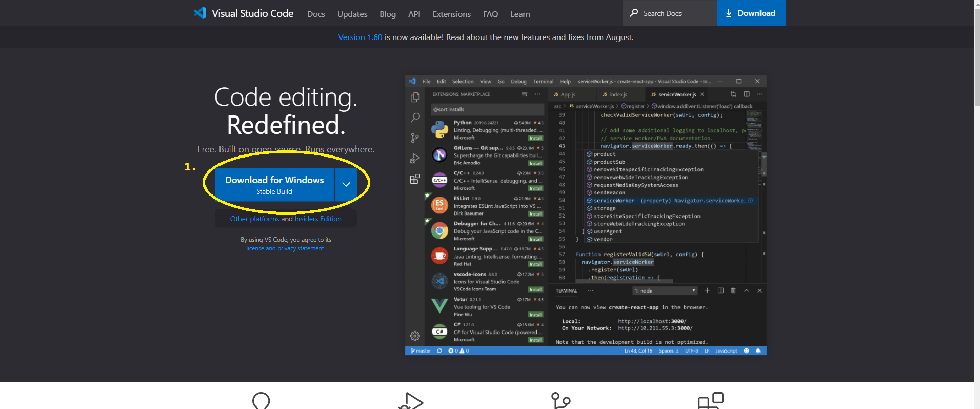Click 'Spaces: 2' in status bar
Screen dimensions: 980x409
(669, 351)
